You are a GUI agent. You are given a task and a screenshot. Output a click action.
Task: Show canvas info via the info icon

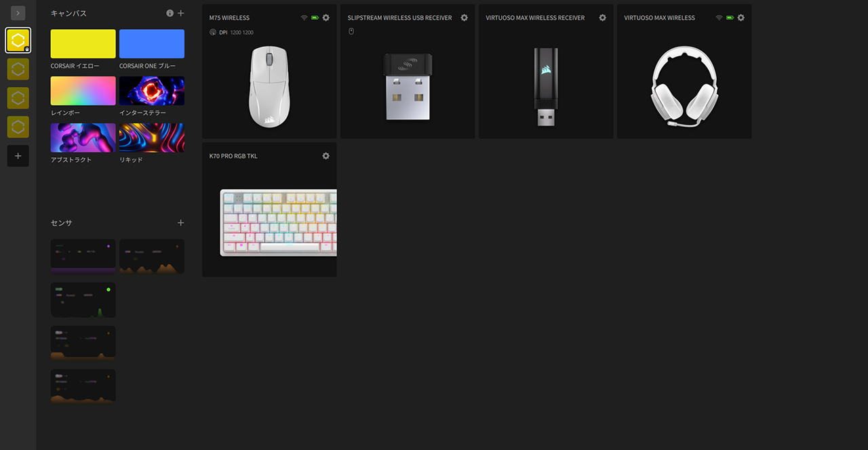click(170, 14)
